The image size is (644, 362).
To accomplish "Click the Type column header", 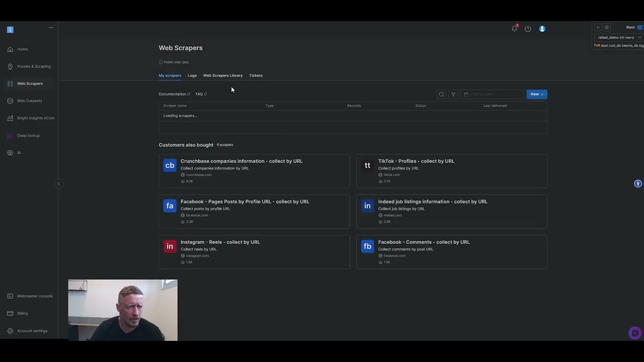I will pos(270,106).
